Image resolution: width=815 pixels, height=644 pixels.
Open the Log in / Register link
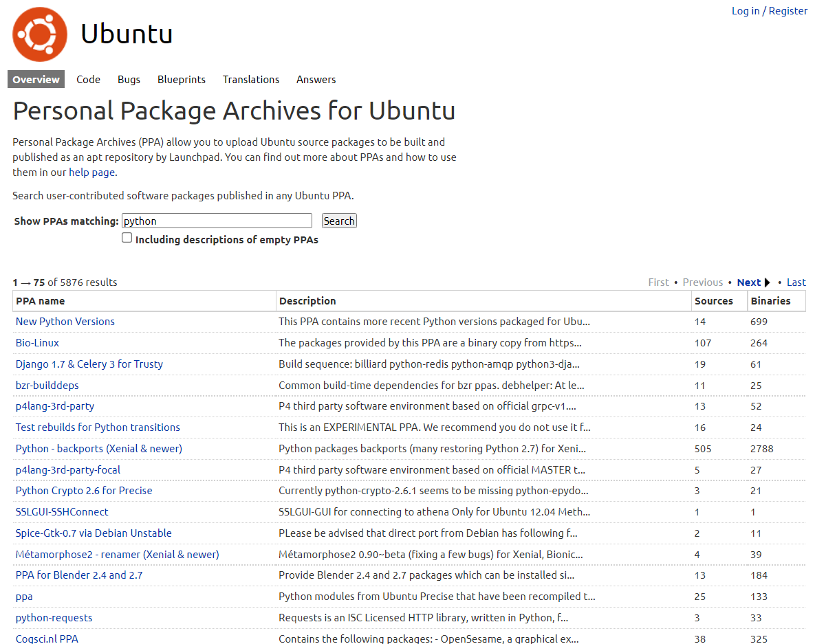click(x=769, y=11)
